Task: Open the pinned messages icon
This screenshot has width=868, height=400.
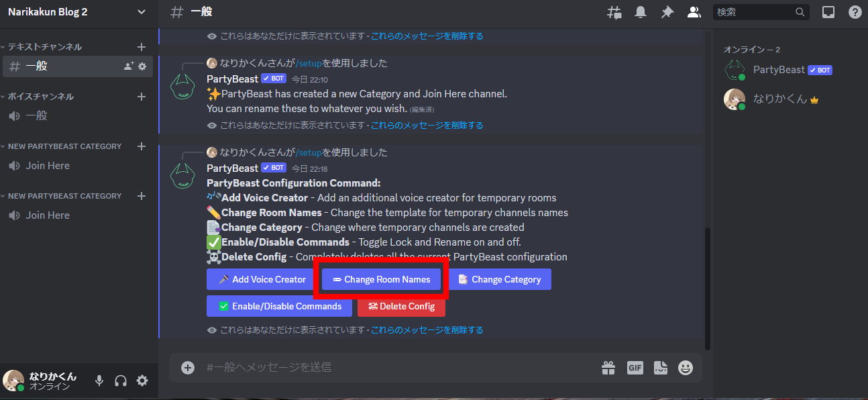Action: point(667,11)
